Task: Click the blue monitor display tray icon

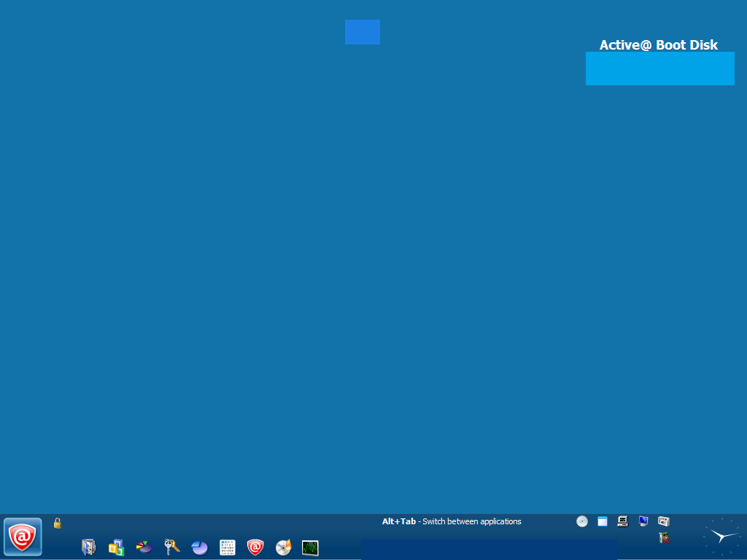Action: tap(643, 521)
